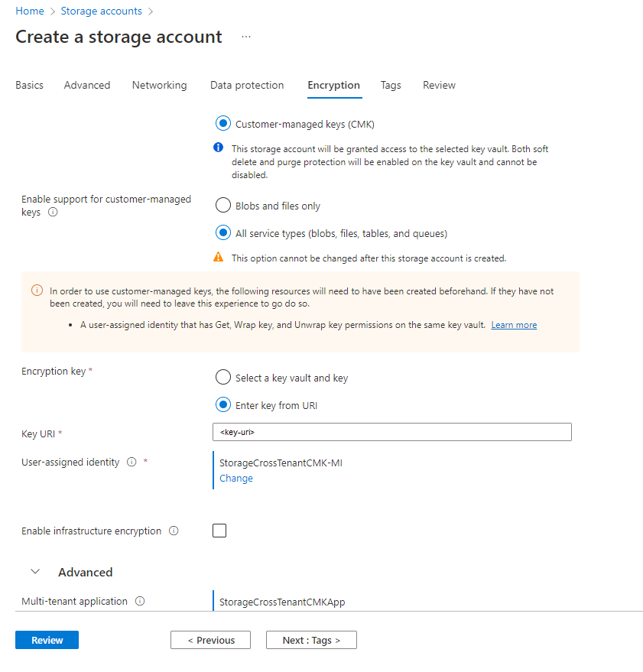The height and width of the screenshot is (672, 643).
Task: Select the key vault and key option
Action: [222, 377]
